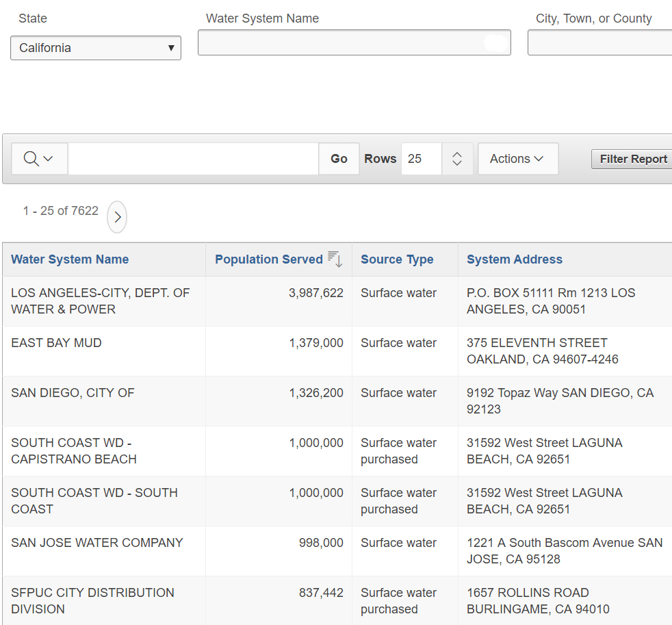Open the Rows count selector showing 25

422,159
